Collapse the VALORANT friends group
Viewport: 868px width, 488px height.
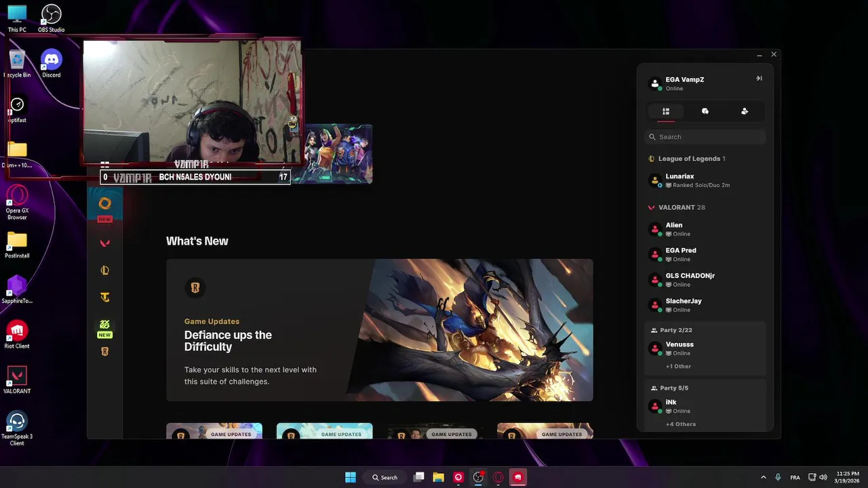tap(677, 207)
